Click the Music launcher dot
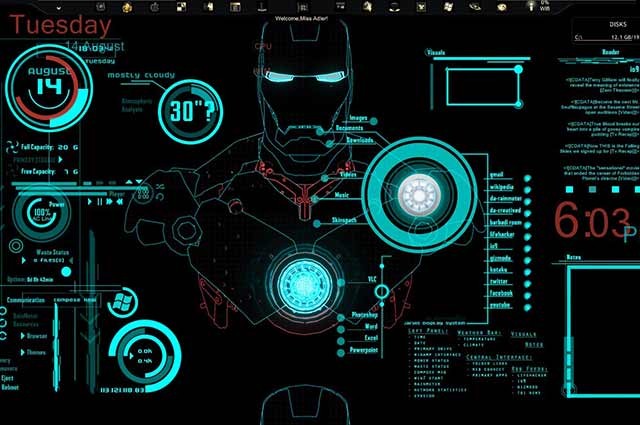 pos(315,199)
